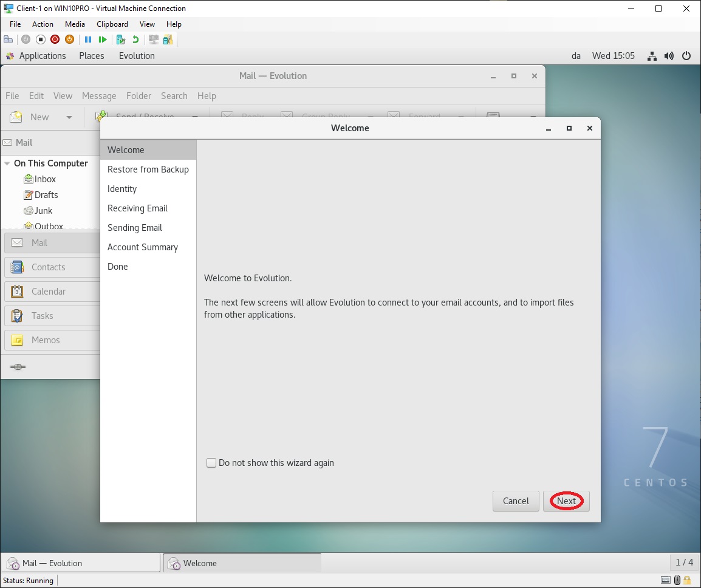Image resolution: width=701 pixels, height=588 pixels.
Task: Open the VM Connection View menu
Action: (x=147, y=24)
